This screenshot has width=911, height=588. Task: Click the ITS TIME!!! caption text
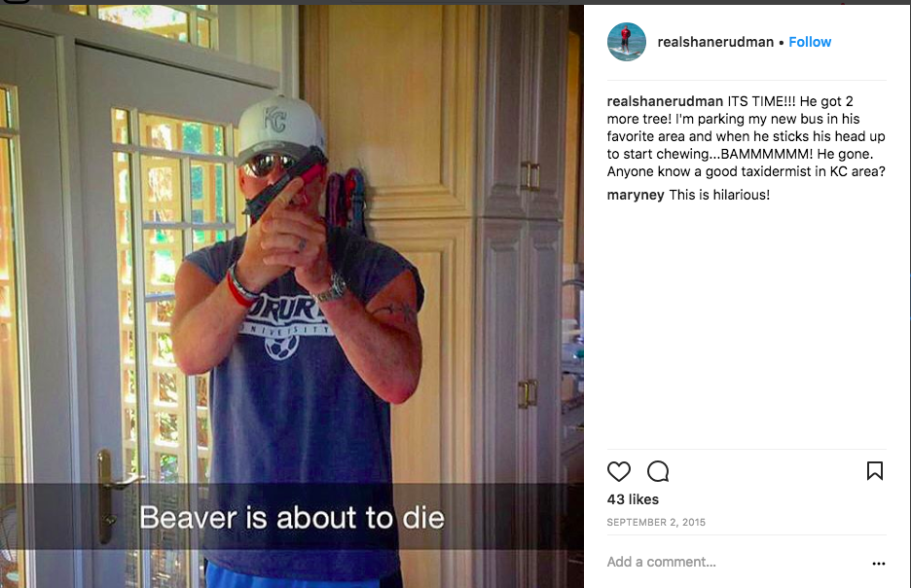point(761,101)
